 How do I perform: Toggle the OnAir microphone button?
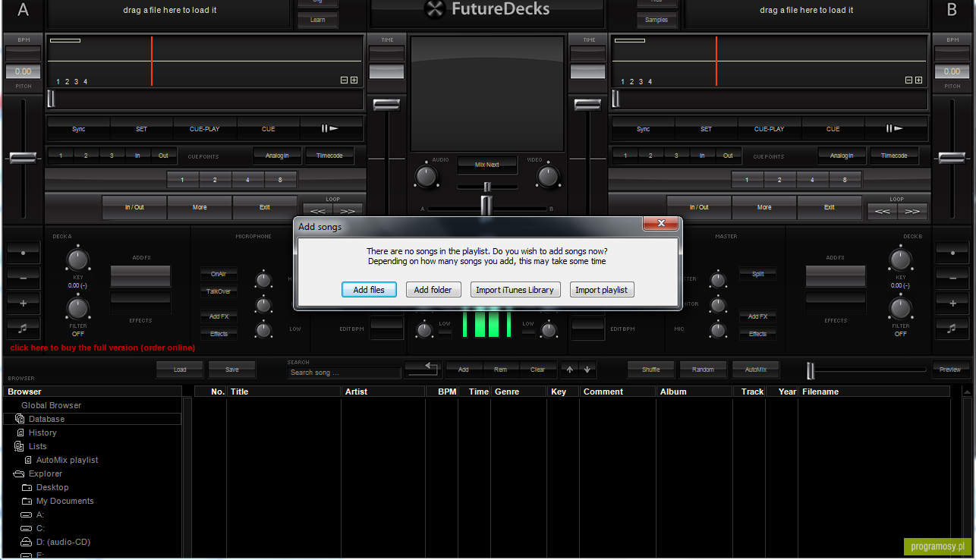[x=219, y=273]
